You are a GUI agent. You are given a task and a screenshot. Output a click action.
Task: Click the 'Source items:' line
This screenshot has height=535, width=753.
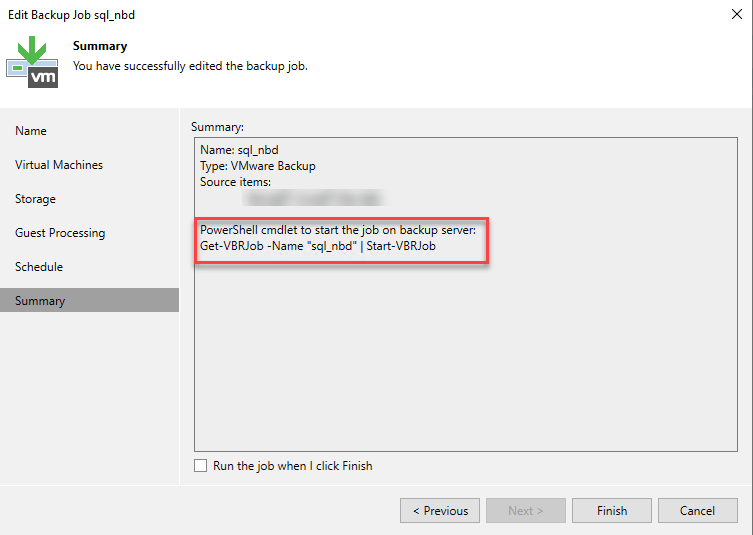(x=235, y=182)
